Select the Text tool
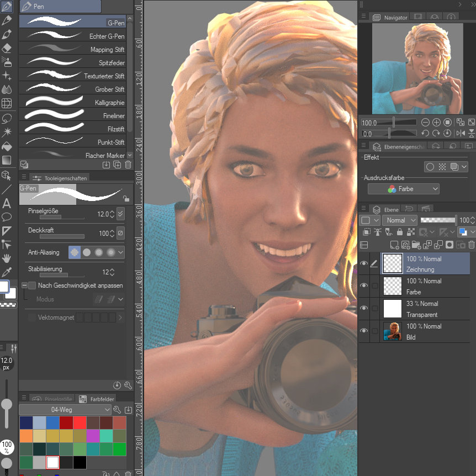476x476 pixels. coord(7,203)
